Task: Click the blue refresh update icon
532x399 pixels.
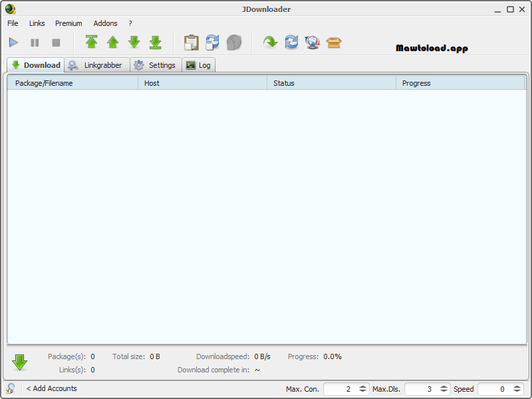Action: pos(291,43)
